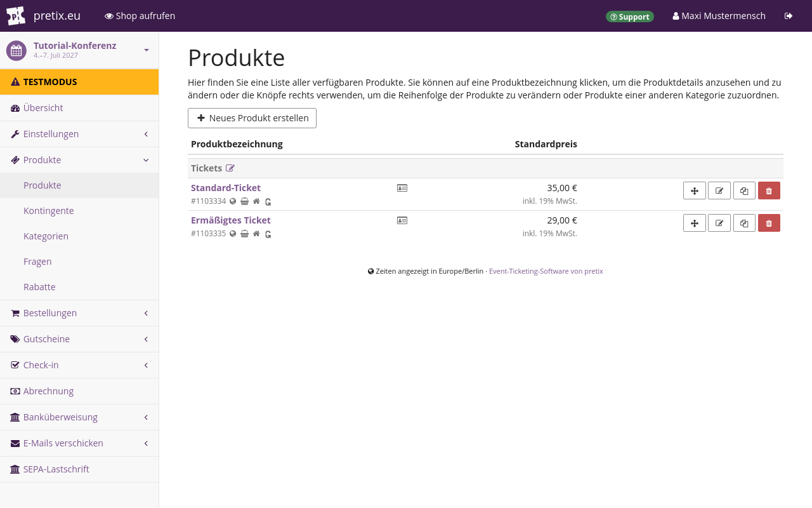Open Abrechnung in the sidebar
812x508 pixels.
pyautogui.click(x=79, y=391)
